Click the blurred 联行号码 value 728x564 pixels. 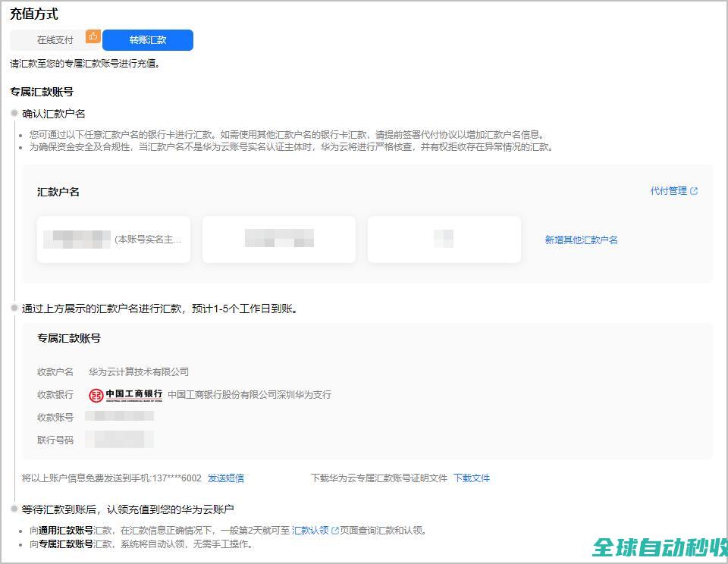click(119, 439)
